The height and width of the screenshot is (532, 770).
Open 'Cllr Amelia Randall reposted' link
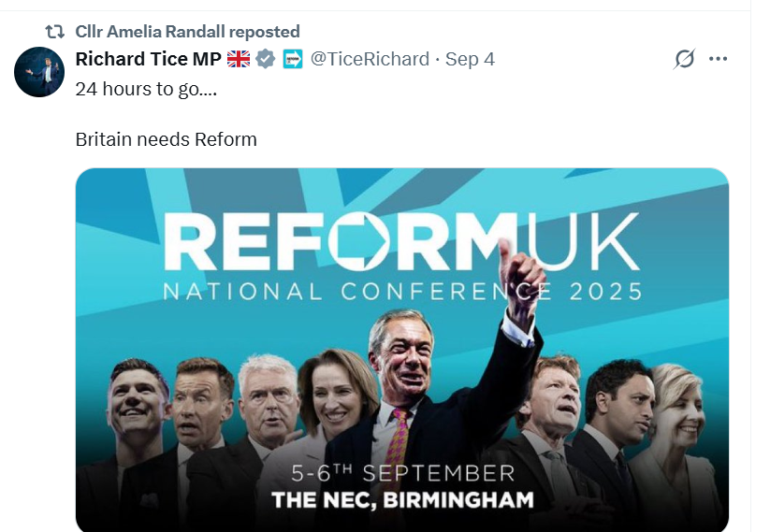click(x=187, y=32)
